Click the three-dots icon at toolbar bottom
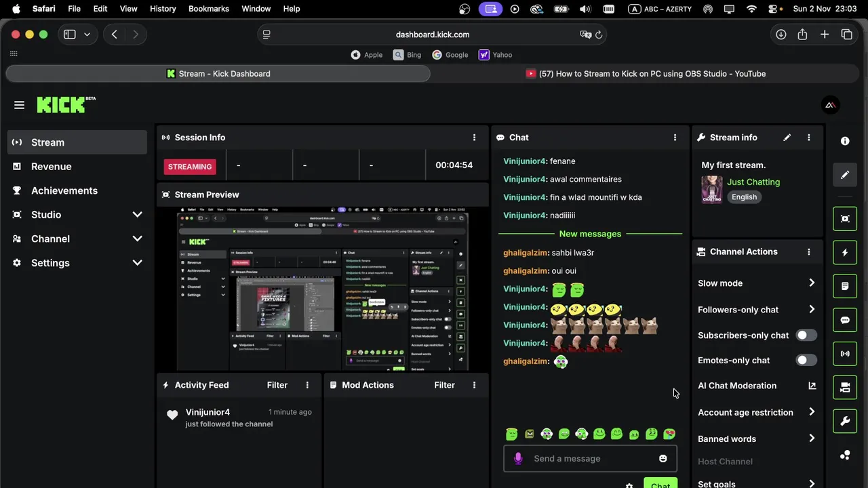The image size is (868, 488). [x=845, y=455]
